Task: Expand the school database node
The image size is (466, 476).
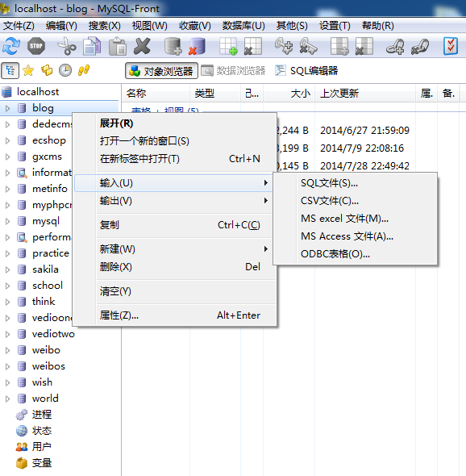Action: (x=7, y=286)
